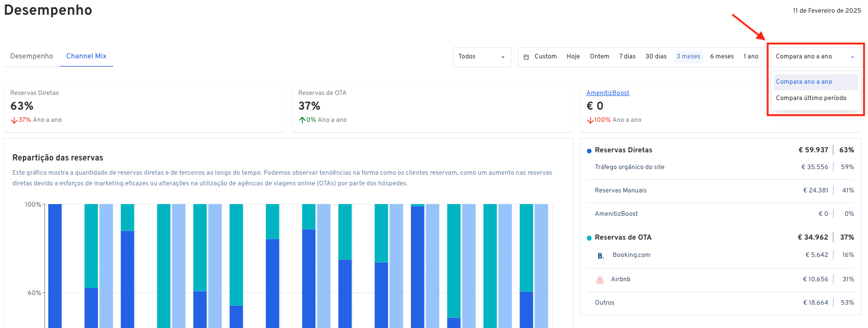Click the Reservas Manuais row

[720, 190]
